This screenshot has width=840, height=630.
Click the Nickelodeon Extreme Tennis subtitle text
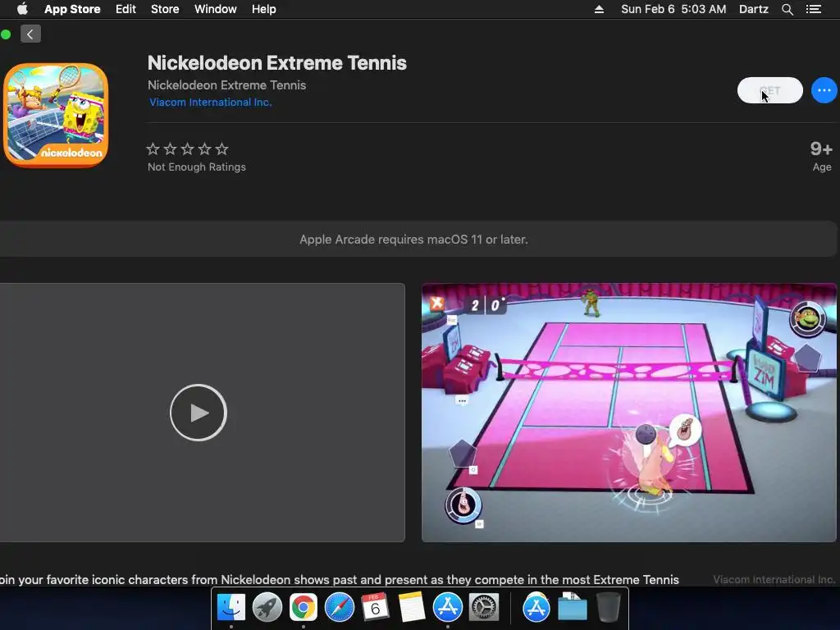pos(226,85)
